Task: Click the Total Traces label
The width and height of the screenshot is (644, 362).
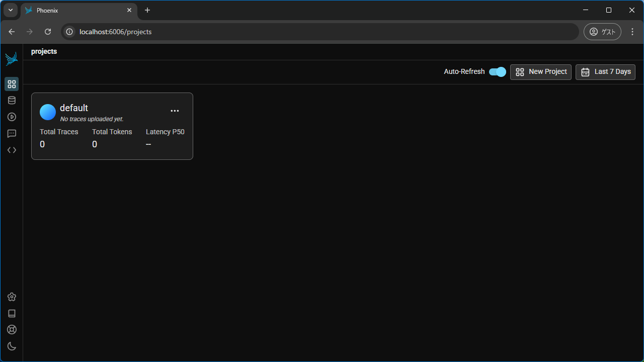Action: 59,132
